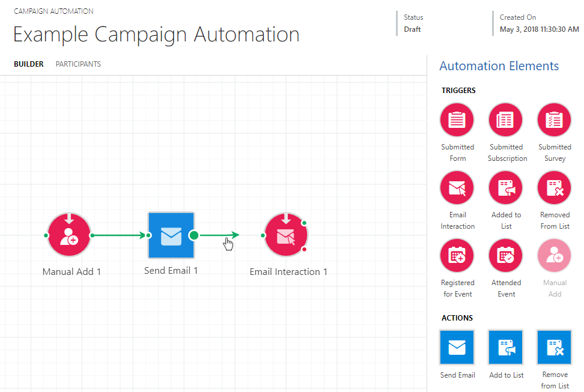Click the ACTIONS section heading
This screenshot has width=584, height=392.
point(457,318)
